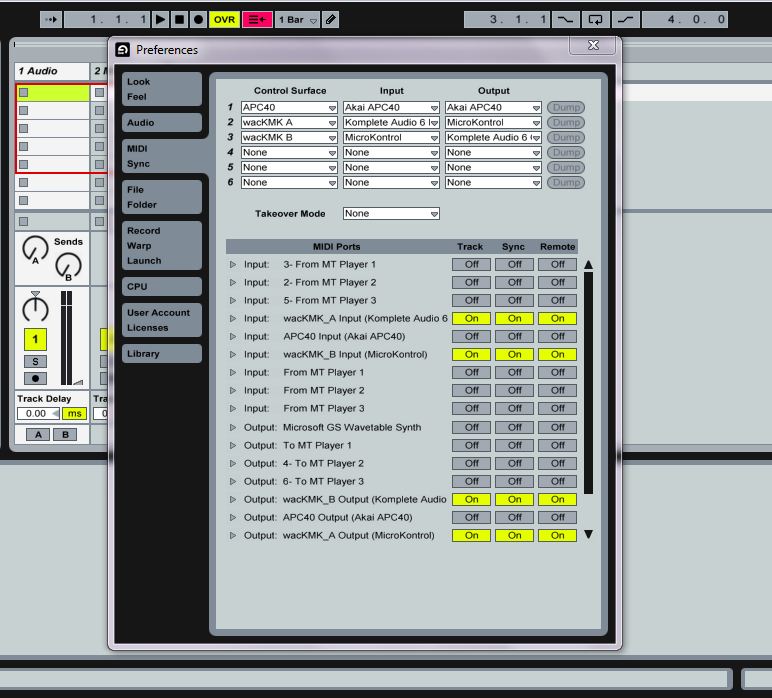Click crossfade assign A button
The height and width of the screenshot is (698, 772).
[38, 435]
